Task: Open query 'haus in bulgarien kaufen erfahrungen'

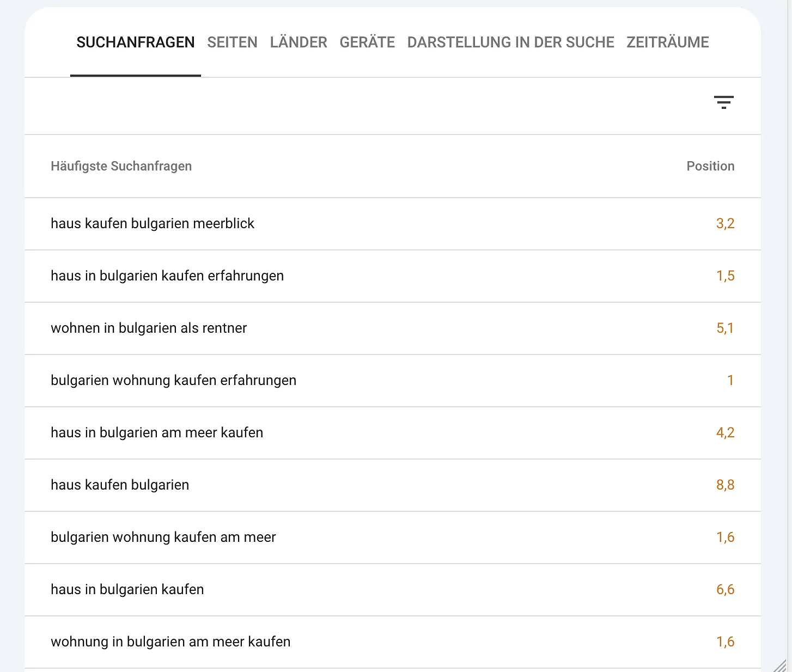Action: [167, 276]
